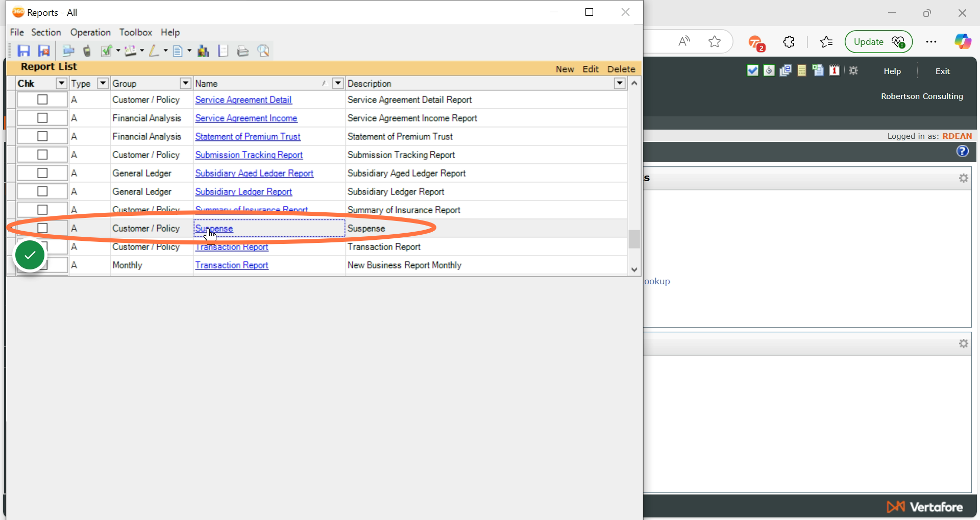Click the mobile phone icon in Reports toolbar

[87, 51]
